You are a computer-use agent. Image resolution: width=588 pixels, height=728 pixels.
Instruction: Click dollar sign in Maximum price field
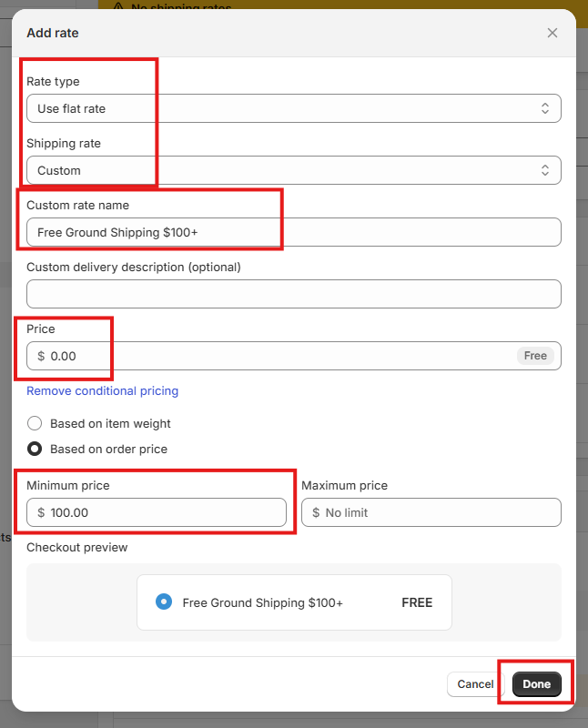pyautogui.click(x=316, y=512)
